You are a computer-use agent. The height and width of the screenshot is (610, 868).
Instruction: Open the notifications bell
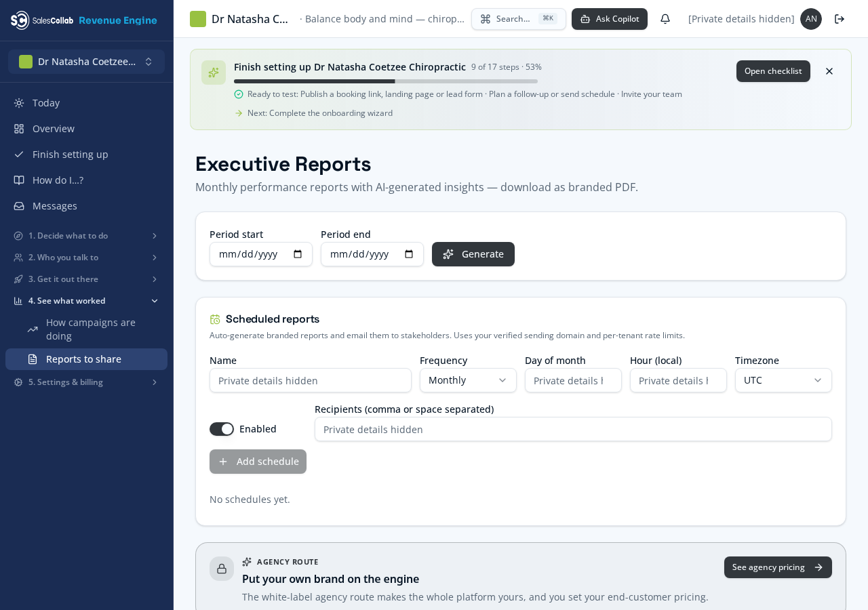tap(665, 19)
